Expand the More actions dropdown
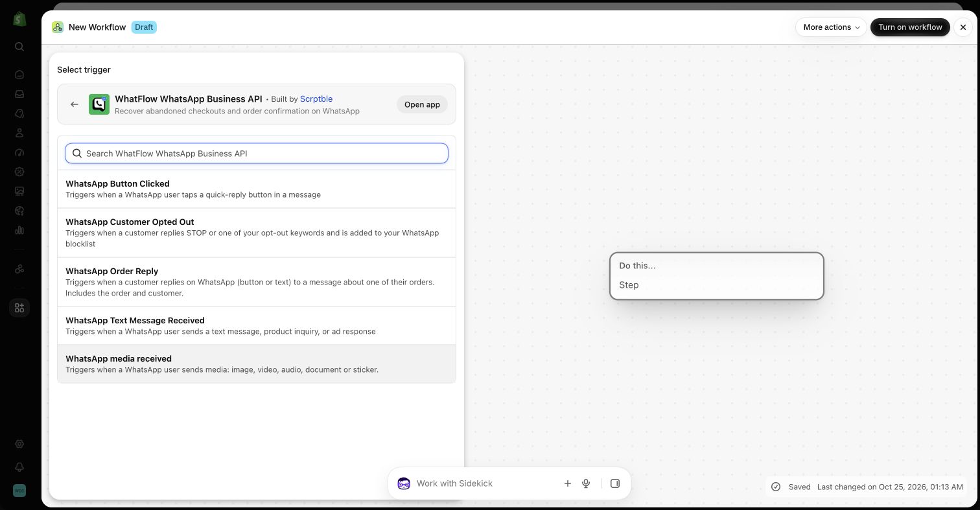This screenshot has width=980, height=510. 831,27
